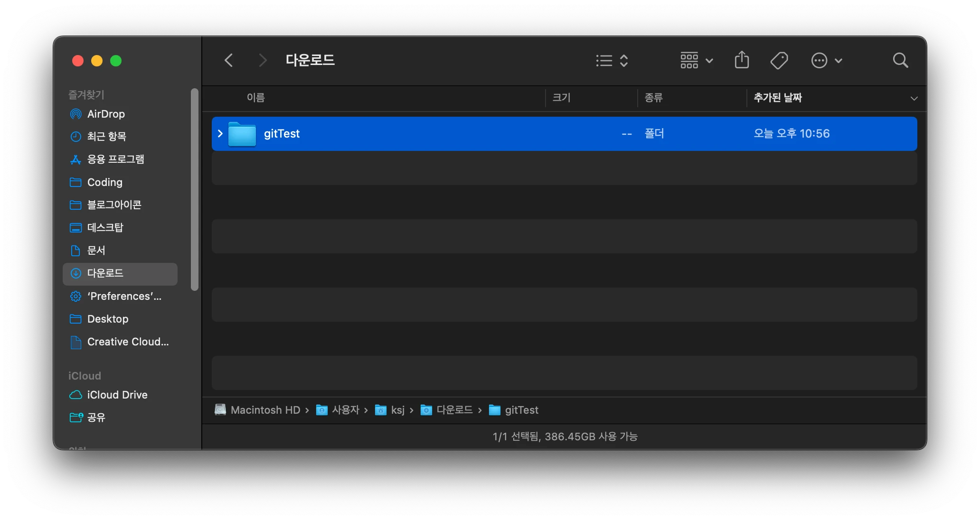Image resolution: width=980 pixels, height=520 pixels.
Task: Expand the gitTest folder disclosure arrow
Action: pos(220,134)
